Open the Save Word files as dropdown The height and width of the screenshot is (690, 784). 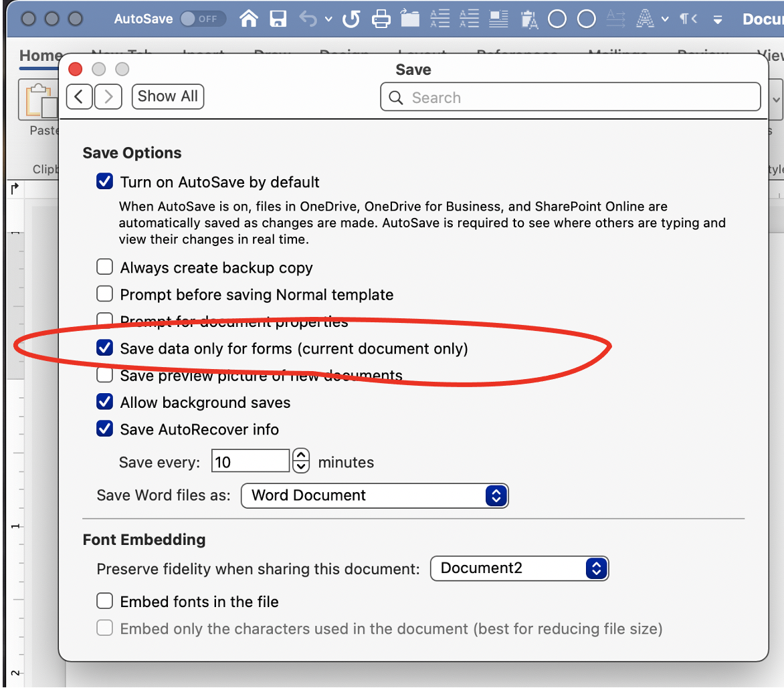375,495
